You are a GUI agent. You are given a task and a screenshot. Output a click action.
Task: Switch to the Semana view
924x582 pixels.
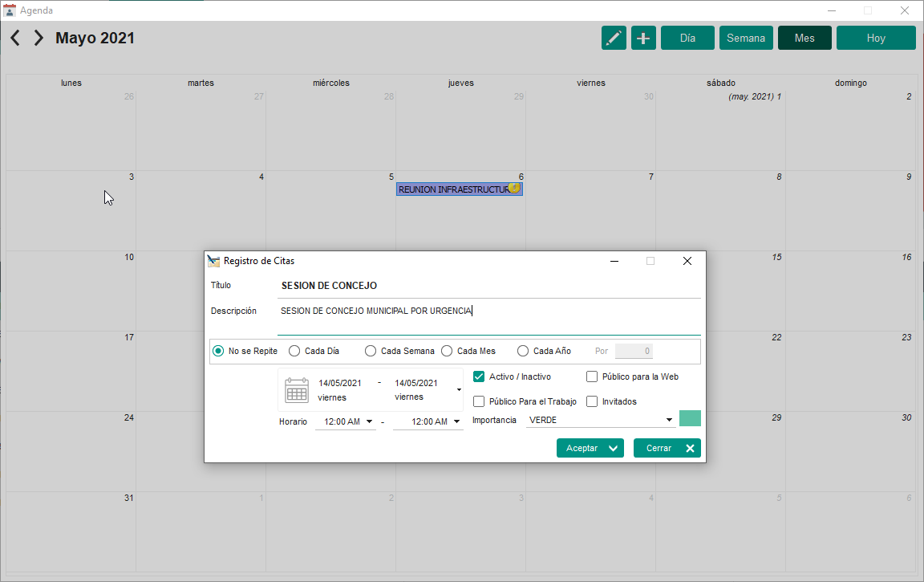[x=746, y=38]
